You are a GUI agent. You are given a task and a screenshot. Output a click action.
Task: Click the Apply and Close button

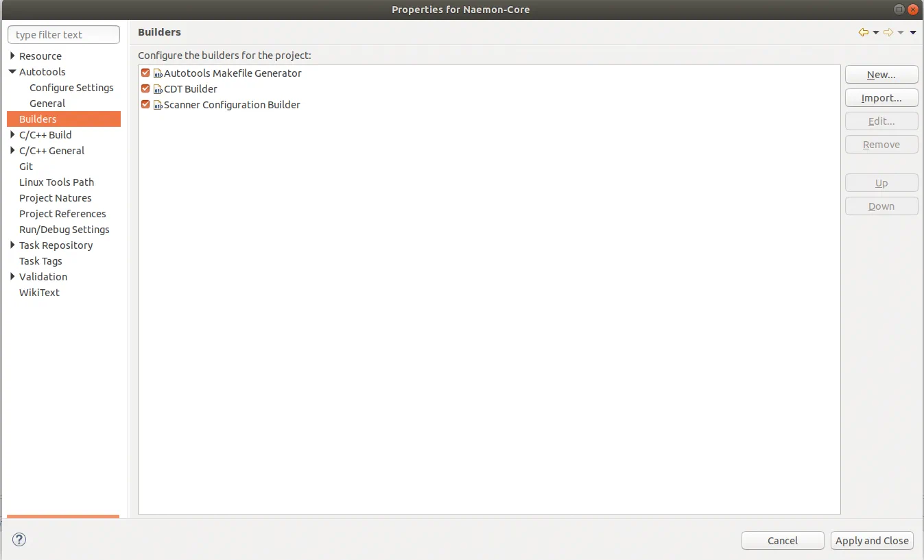tap(872, 541)
